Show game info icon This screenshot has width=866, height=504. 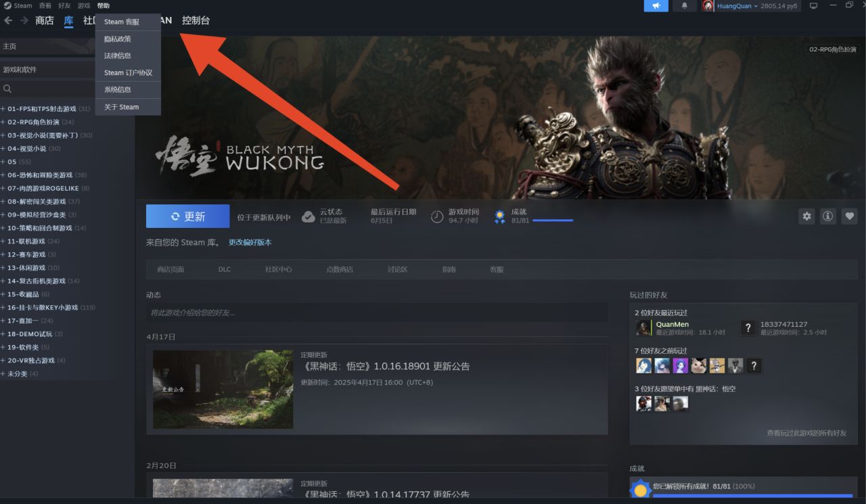pos(827,216)
